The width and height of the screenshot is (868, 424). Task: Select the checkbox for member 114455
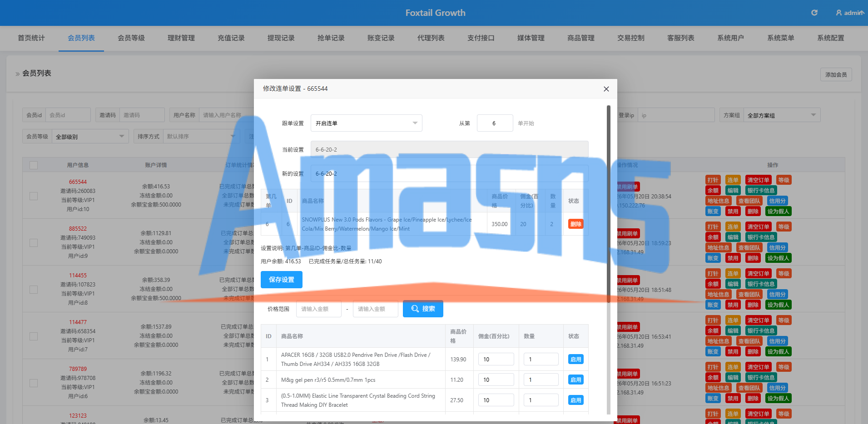pos(34,289)
